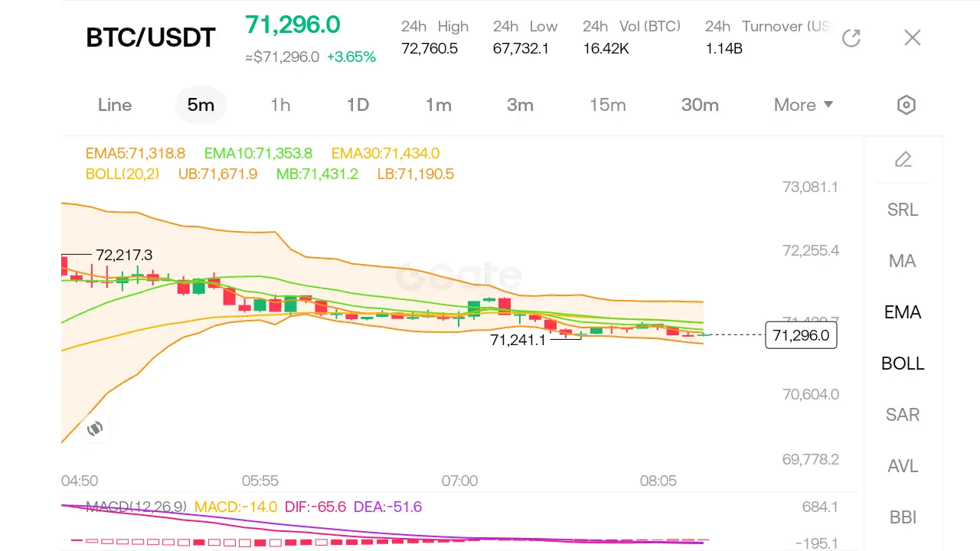Toggle the AVL indicator
980x551 pixels.
(903, 466)
